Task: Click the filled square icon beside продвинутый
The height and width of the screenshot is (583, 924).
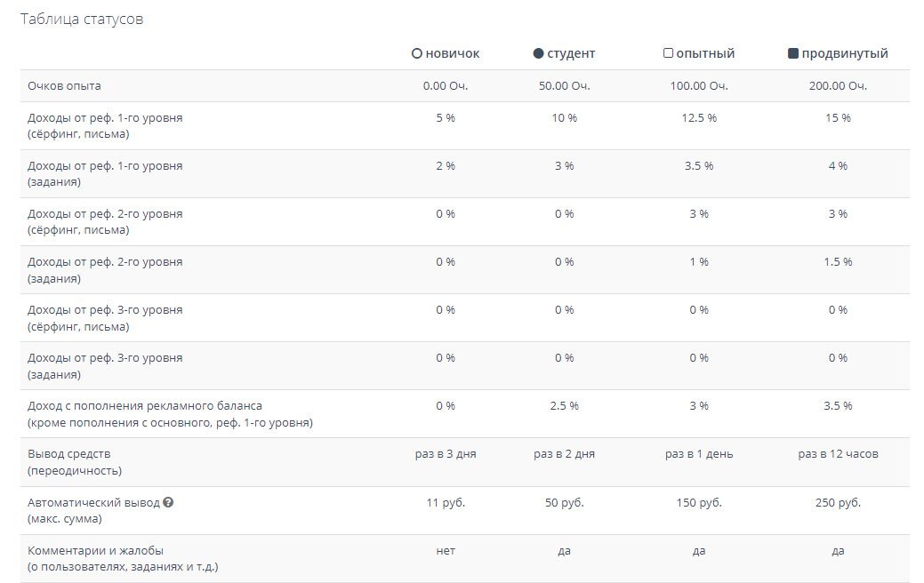Action: [793, 53]
